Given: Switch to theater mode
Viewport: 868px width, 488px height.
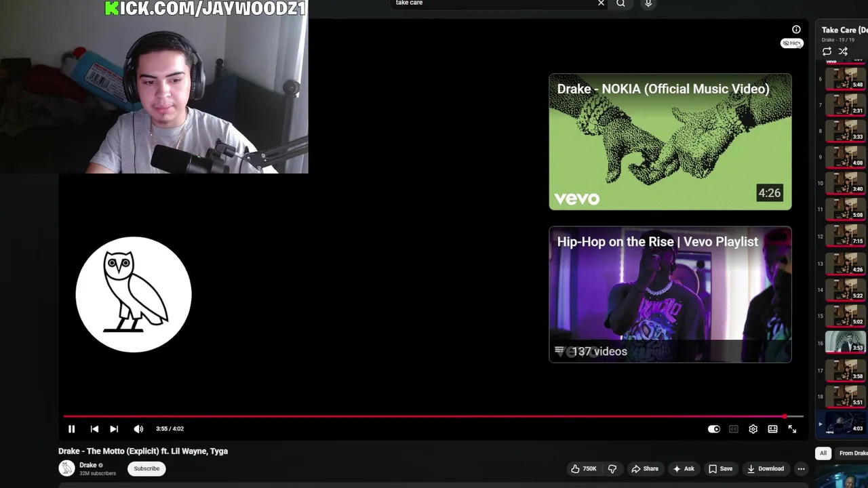Looking at the screenshot, I should point(772,429).
